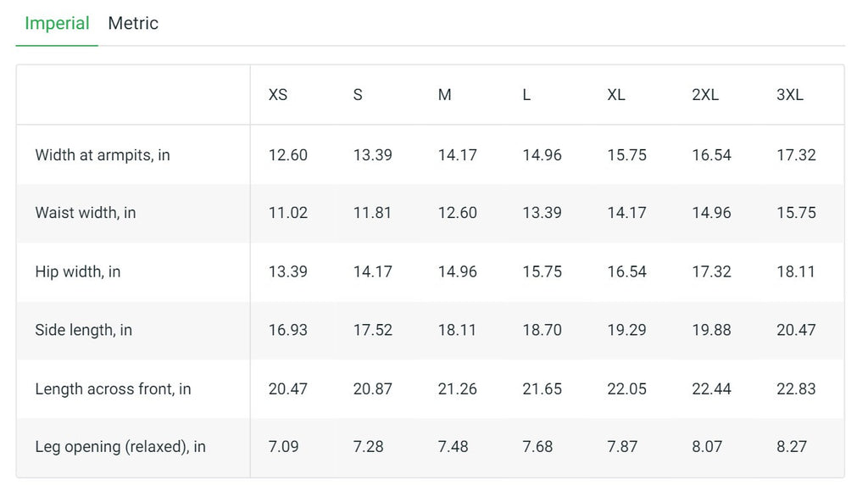The width and height of the screenshot is (868, 497).
Task: Click the Width at armpits row label
Action: (x=103, y=155)
